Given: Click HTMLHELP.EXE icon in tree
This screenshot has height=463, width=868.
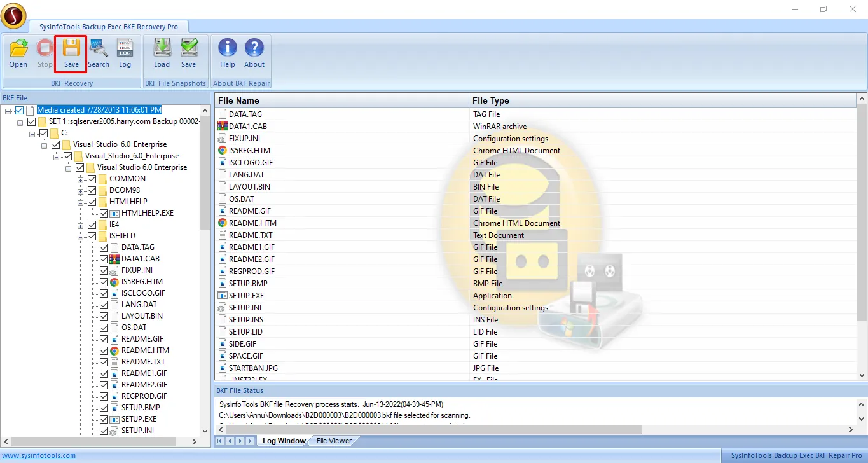Looking at the screenshot, I should click(x=114, y=213).
